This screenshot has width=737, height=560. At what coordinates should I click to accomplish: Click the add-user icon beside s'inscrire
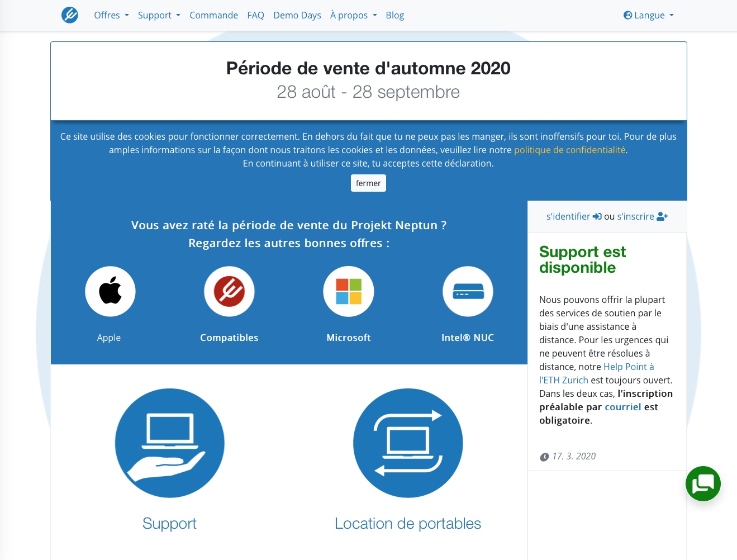click(x=663, y=216)
